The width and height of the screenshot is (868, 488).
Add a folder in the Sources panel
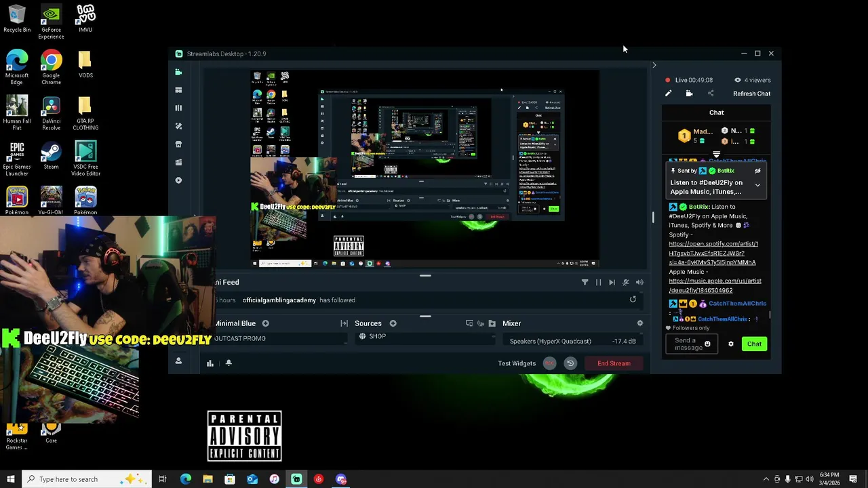coord(492,323)
